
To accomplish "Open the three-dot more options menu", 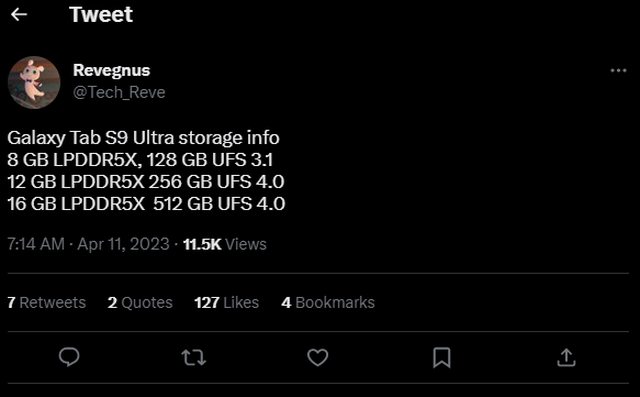I will (x=618, y=71).
